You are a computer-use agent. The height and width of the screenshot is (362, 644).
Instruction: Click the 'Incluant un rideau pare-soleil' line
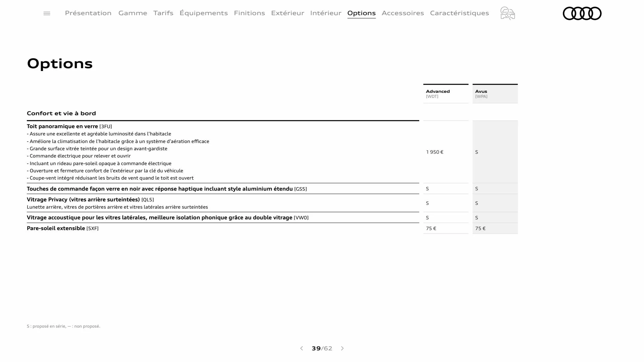[99, 163]
